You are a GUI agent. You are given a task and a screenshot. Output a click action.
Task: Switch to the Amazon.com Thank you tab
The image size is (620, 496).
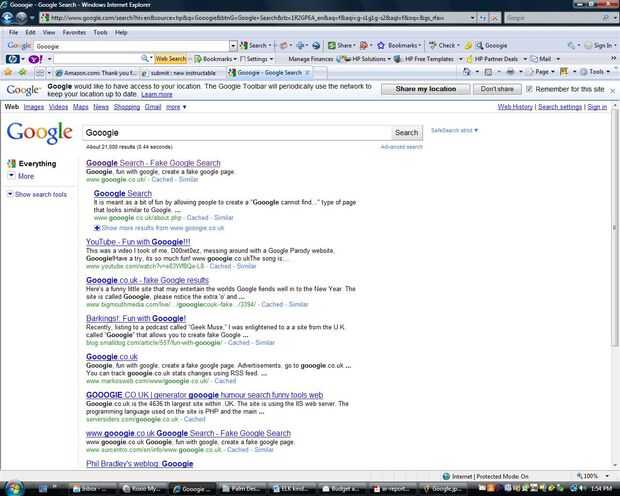click(96, 73)
